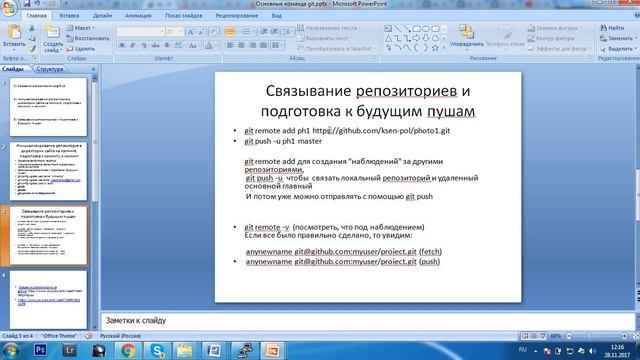Select the oval shape in gallery
This screenshot has width=640, height=360.
[426, 29]
